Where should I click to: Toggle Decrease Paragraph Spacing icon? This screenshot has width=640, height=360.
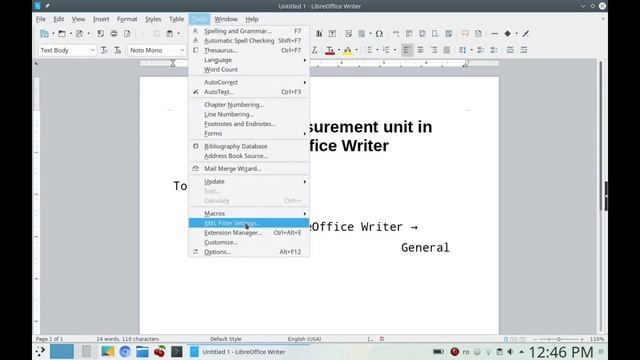[x=494, y=50]
